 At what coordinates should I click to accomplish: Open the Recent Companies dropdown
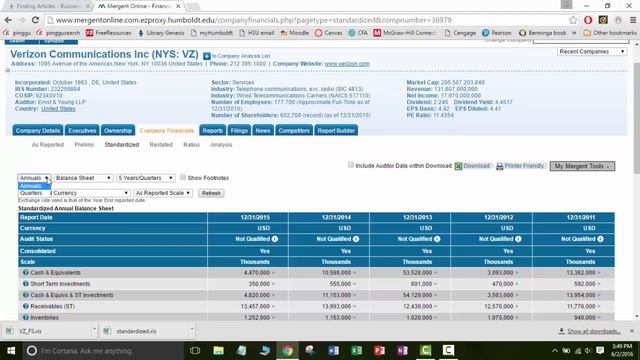point(592,52)
